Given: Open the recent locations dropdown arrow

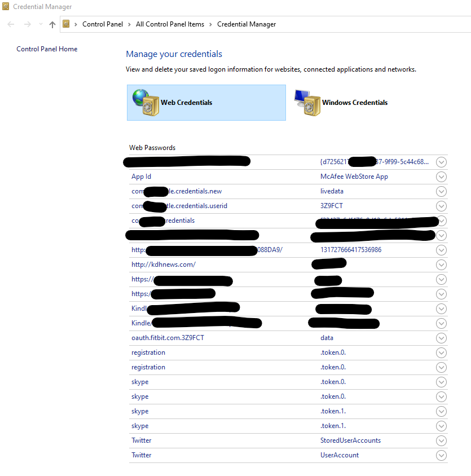Looking at the screenshot, I should pos(41,24).
